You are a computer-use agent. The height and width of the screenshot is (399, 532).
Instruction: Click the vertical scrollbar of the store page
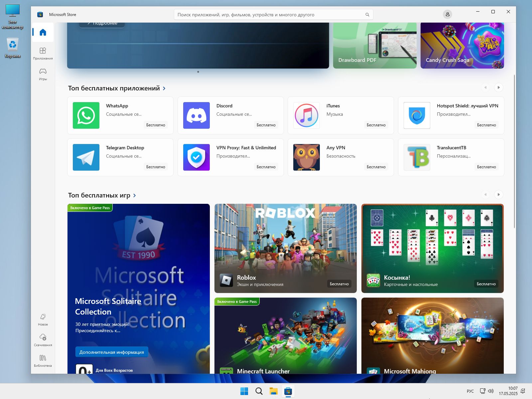[x=514, y=151]
